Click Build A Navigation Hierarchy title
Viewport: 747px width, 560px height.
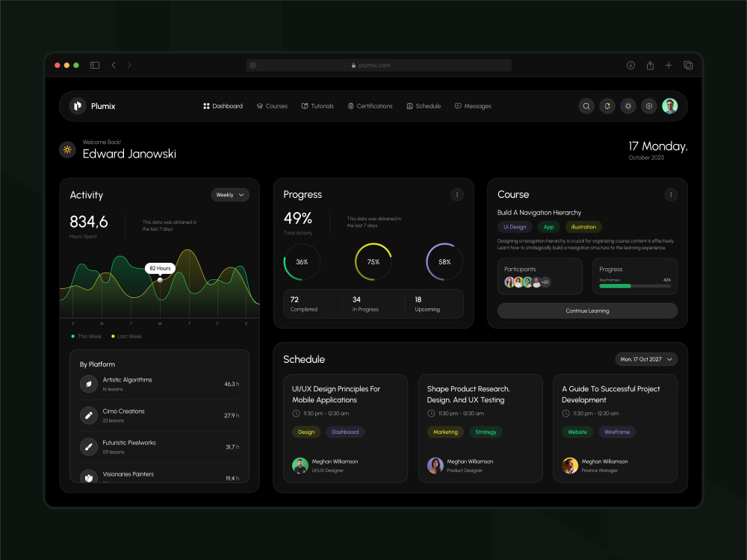click(x=539, y=212)
